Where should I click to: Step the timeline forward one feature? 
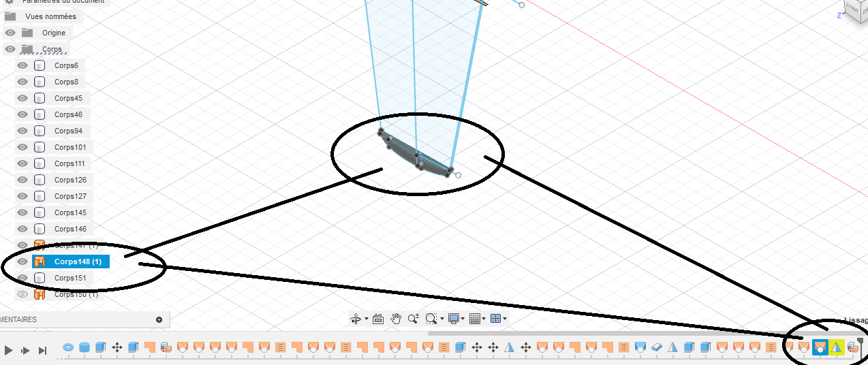pos(25,350)
